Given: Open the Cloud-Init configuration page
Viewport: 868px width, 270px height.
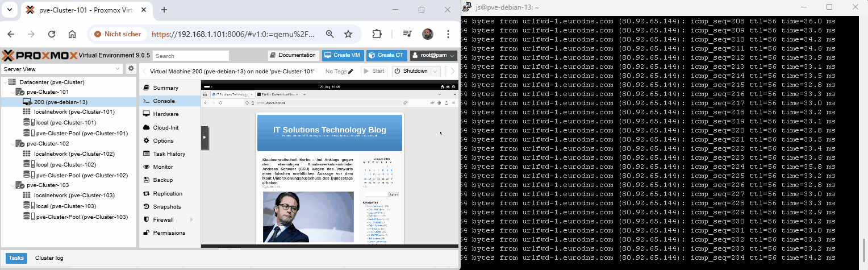Looking at the screenshot, I should (x=165, y=127).
